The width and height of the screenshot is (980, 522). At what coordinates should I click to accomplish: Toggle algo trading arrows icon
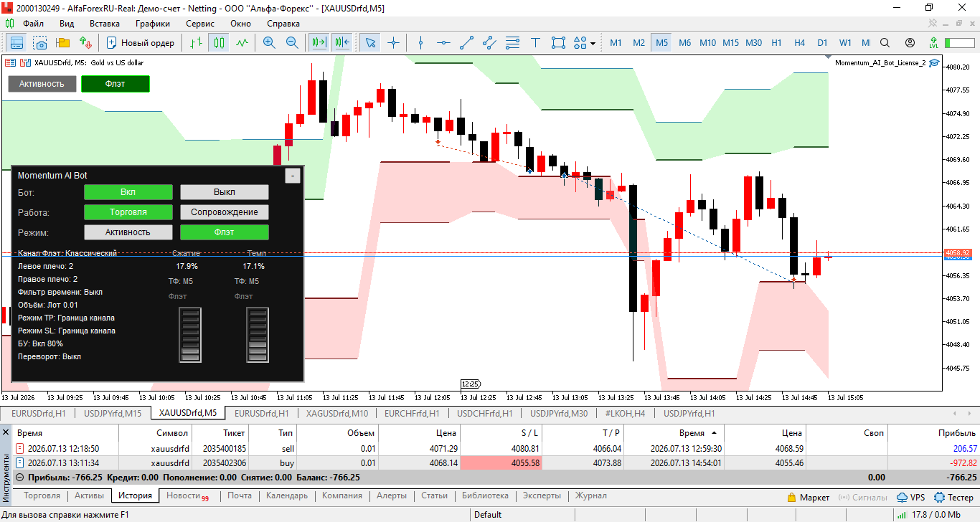pyautogui.click(x=86, y=43)
